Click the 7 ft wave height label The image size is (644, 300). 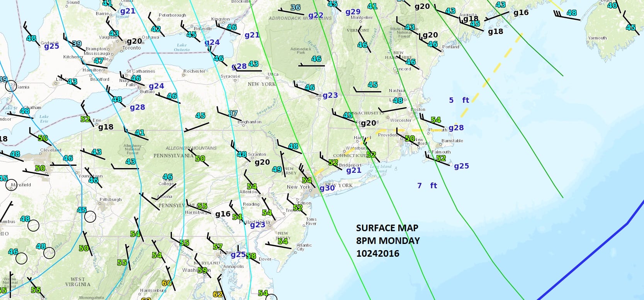[427, 186]
